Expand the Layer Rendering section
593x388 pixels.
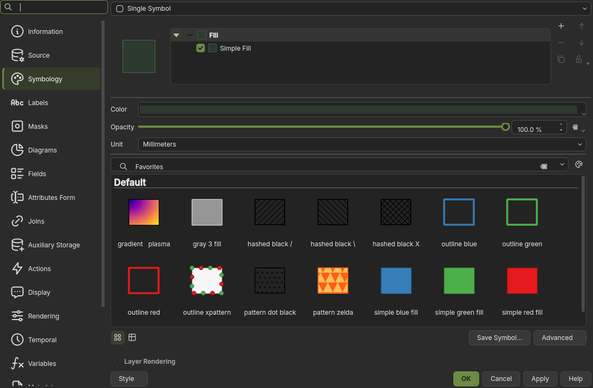click(115, 362)
